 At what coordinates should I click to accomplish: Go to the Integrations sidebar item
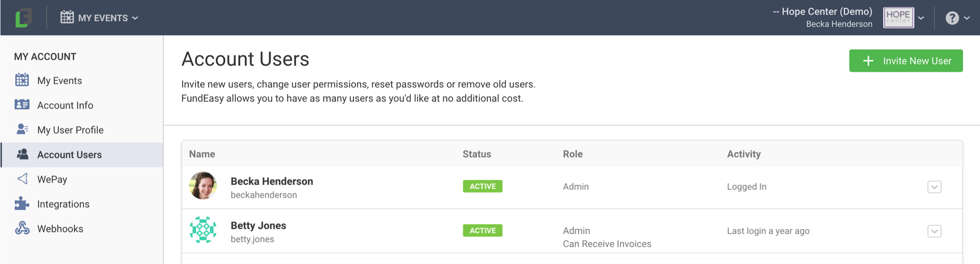click(x=63, y=204)
